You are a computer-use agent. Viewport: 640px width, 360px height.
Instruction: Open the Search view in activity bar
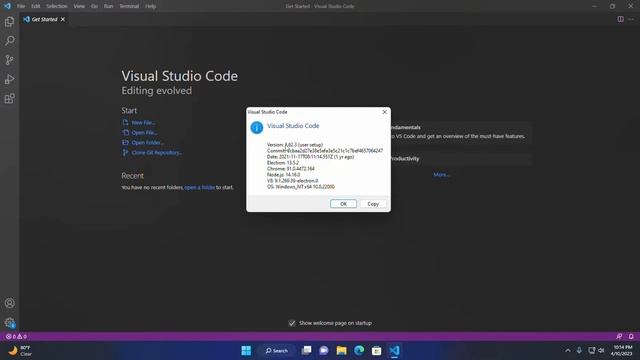9,41
